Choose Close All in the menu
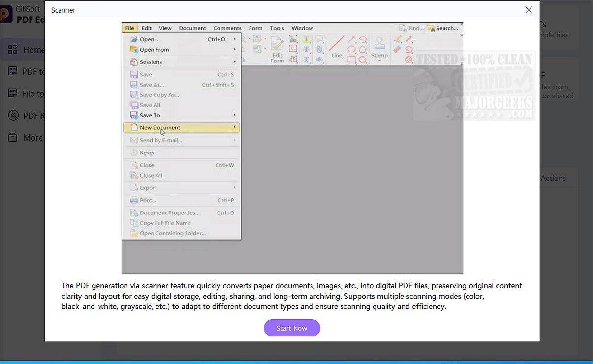 click(x=181, y=175)
